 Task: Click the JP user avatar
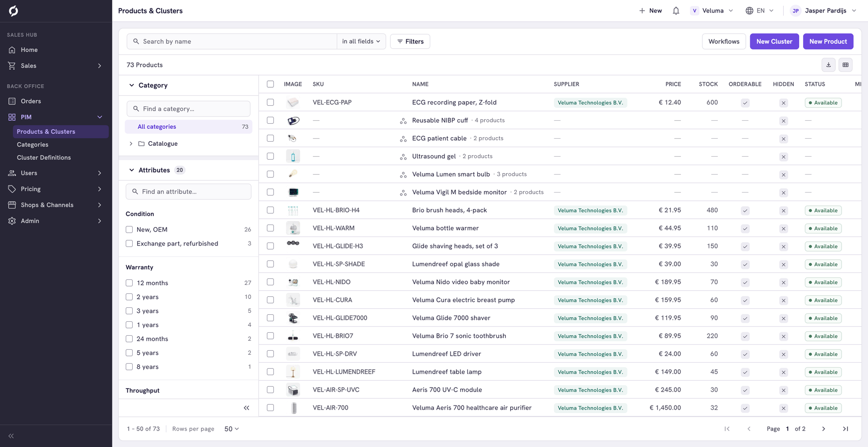[796, 10]
